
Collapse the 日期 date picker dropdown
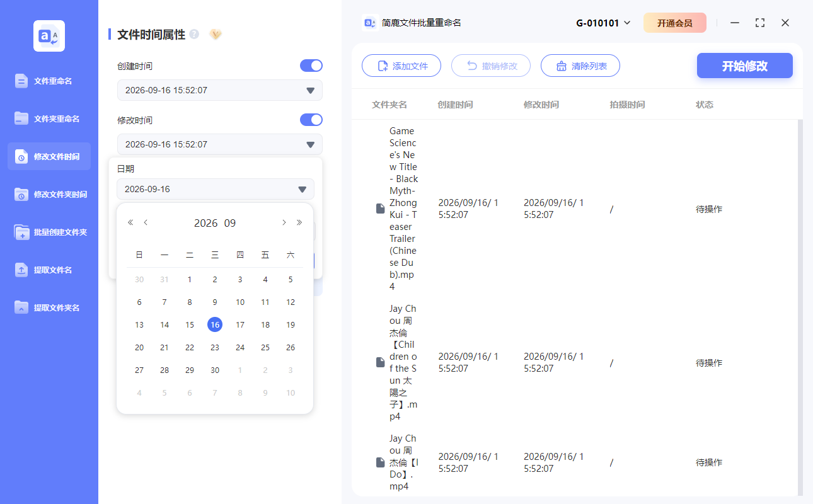tap(216, 189)
